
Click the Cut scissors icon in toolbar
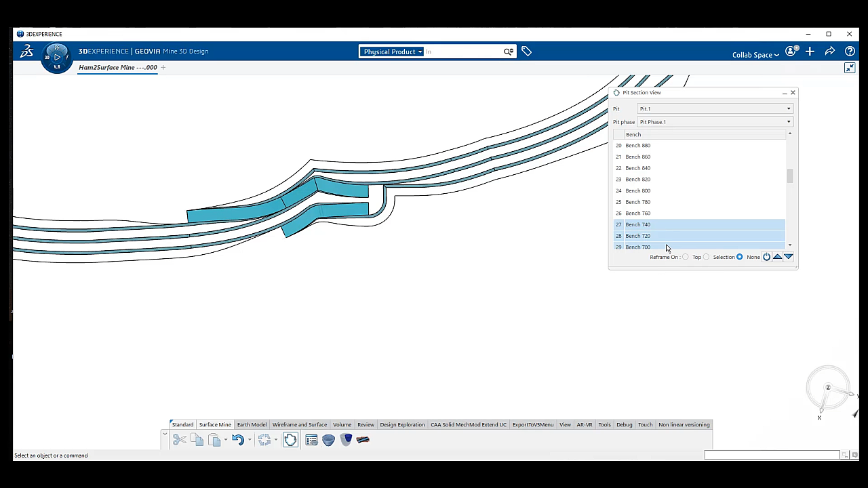pyautogui.click(x=179, y=440)
